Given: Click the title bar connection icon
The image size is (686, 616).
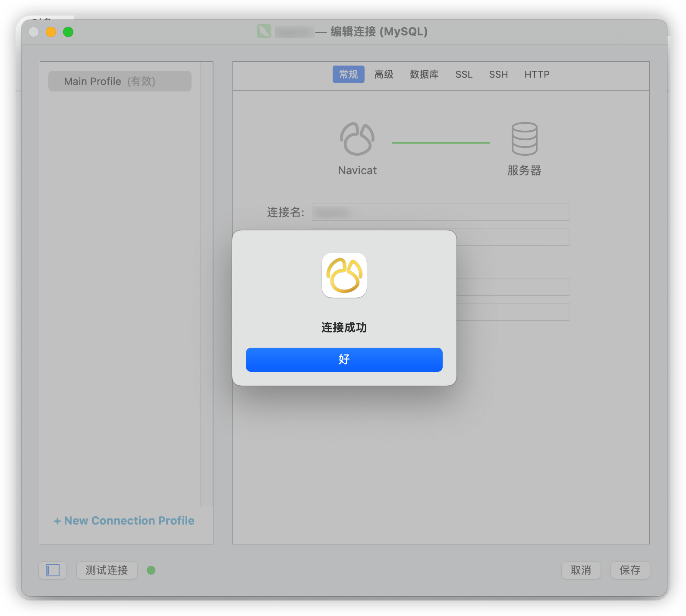Looking at the screenshot, I should pyautogui.click(x=264, y=31).
